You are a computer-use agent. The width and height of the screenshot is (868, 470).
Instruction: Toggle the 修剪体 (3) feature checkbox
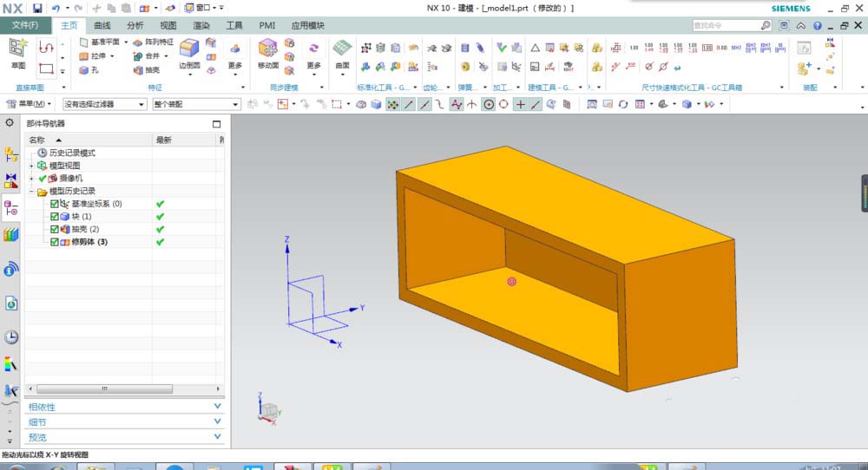(54, 242)
